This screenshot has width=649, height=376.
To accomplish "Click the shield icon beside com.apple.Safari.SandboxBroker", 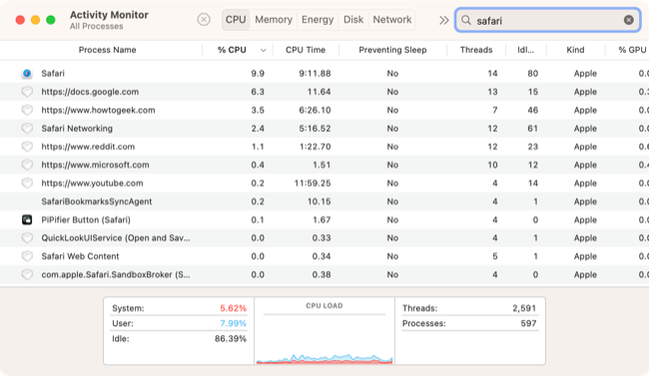I will (x=27, y=274).
